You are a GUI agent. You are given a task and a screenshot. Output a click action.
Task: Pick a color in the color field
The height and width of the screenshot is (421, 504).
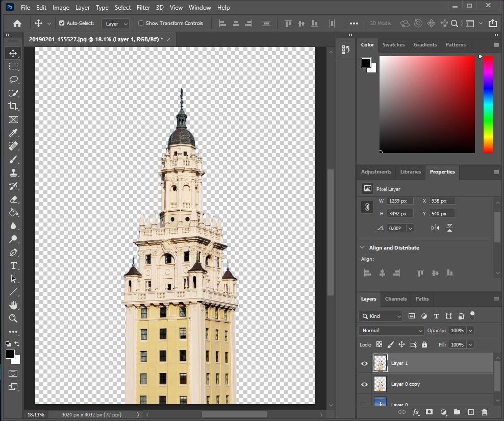427,105
